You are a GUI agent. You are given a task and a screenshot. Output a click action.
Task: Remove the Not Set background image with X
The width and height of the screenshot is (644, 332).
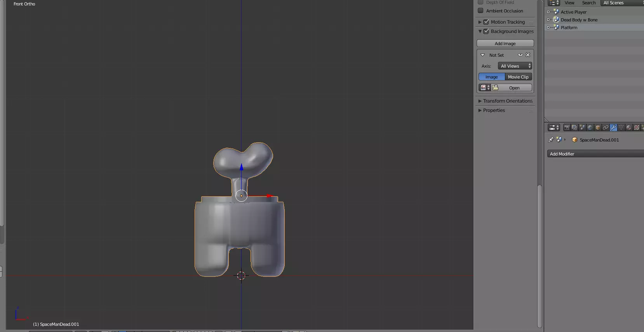pyautogui.click(x=528, y=55)
